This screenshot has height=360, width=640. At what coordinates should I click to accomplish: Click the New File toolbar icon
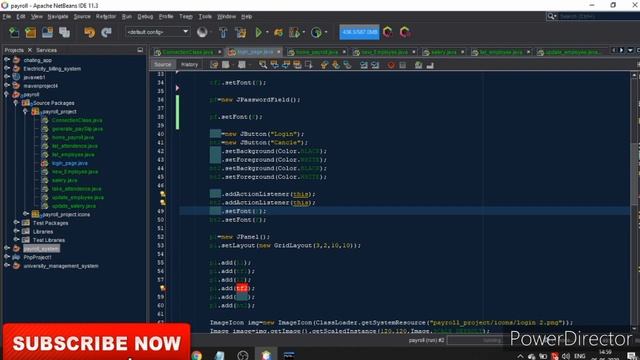pos(14,32)
